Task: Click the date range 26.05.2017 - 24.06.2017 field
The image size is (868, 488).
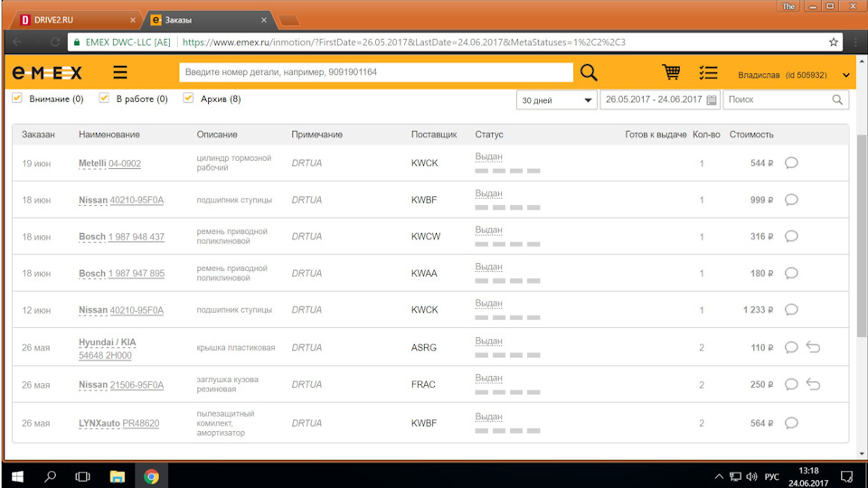Action: tap(660, 99)
